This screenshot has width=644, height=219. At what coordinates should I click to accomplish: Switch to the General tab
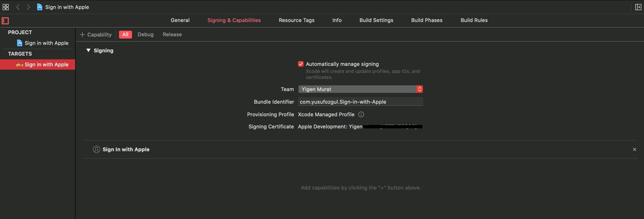(180, 20)
